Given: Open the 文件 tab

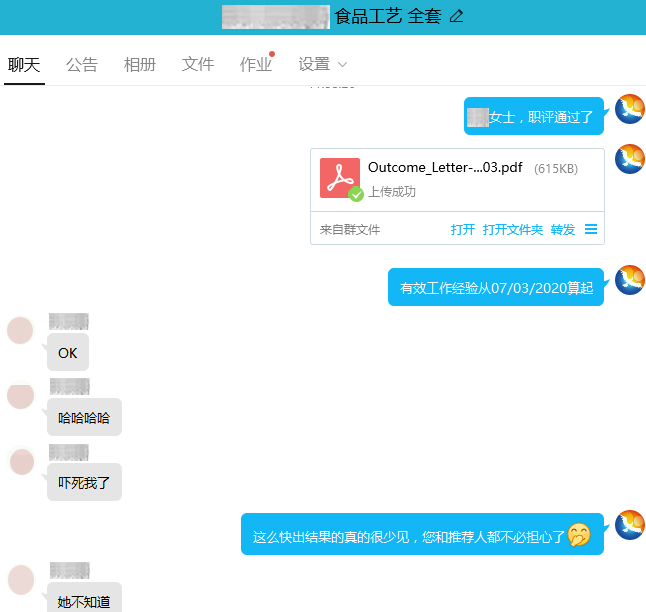Looking at the screenshot, I should coord(198,65).
